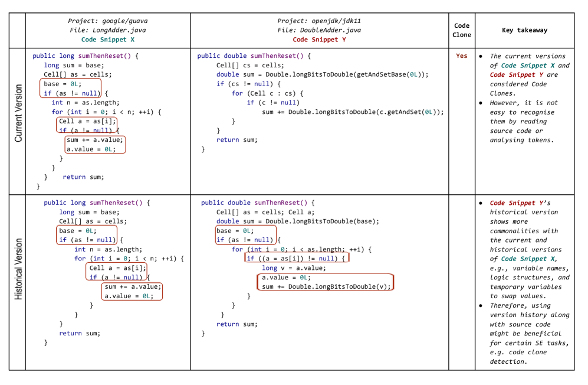Select the line 'Cell[] as = cells; Cell a;'

(x=265, y=212)
